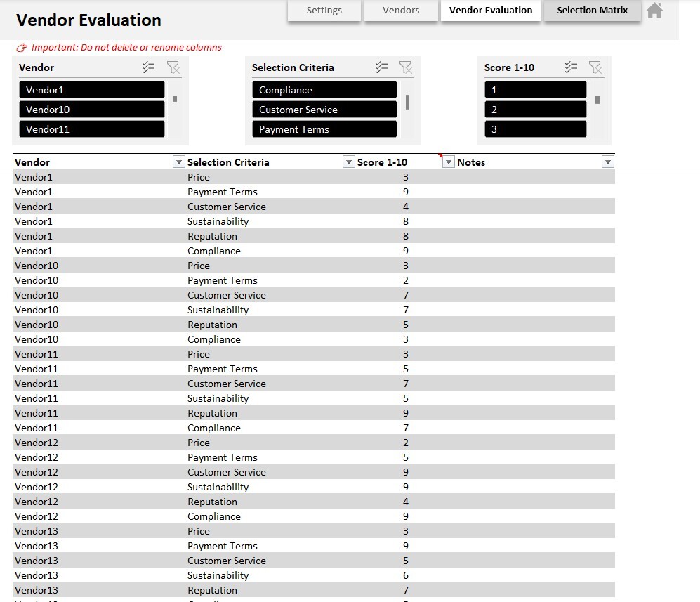
Task: Enable multi-select on the Score 1-10 slicer
Action: [571, 67]
